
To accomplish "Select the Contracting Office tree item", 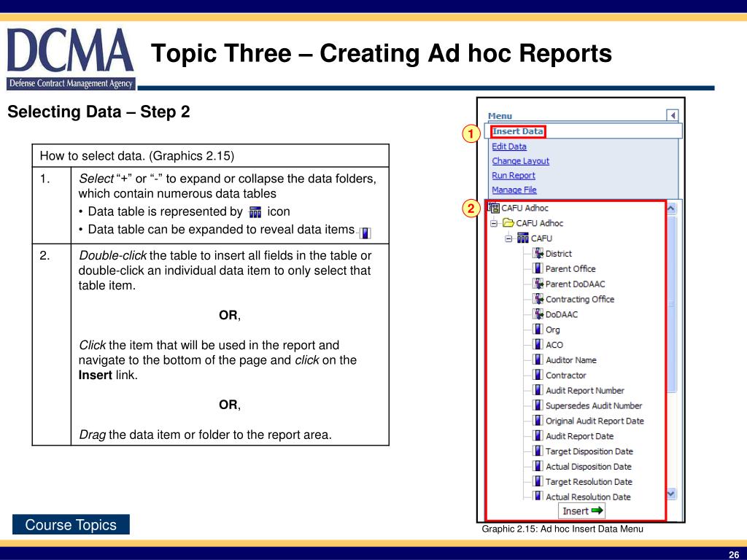I will [580, 300].
